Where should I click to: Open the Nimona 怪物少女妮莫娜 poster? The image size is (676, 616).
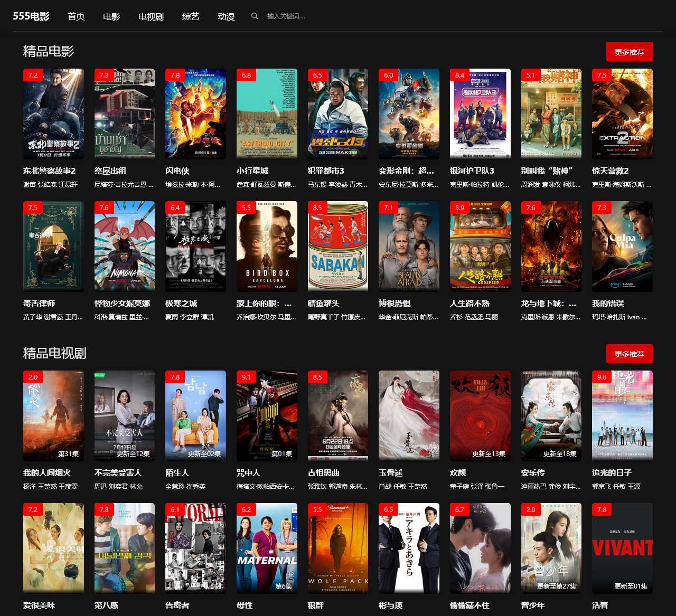tap(125, 247)
